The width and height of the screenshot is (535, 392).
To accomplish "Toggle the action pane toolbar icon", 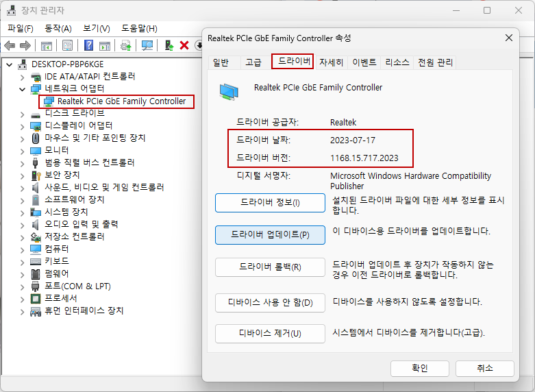I will 105,45.
